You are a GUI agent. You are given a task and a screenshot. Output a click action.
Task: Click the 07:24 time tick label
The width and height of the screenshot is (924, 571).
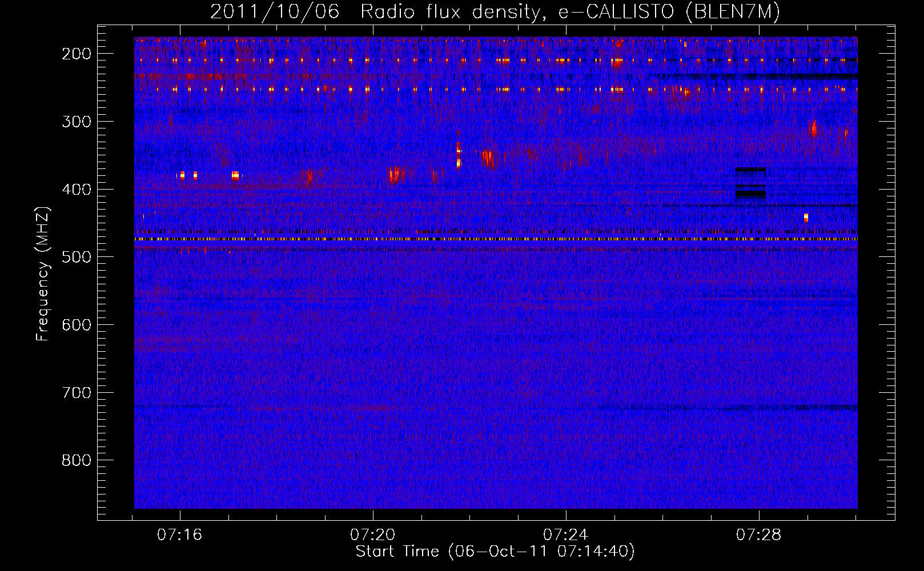[x=566, y=535]
